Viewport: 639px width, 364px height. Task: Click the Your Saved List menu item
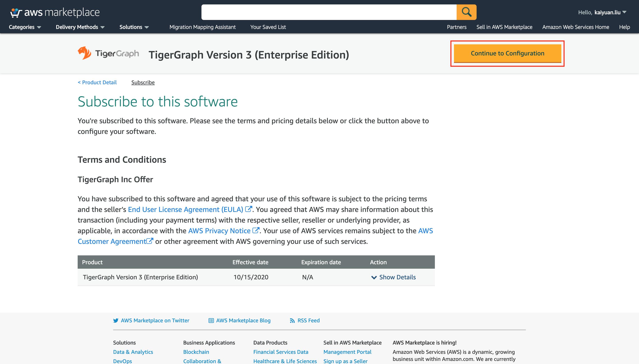pyautogui.click(x=269, y=27)
